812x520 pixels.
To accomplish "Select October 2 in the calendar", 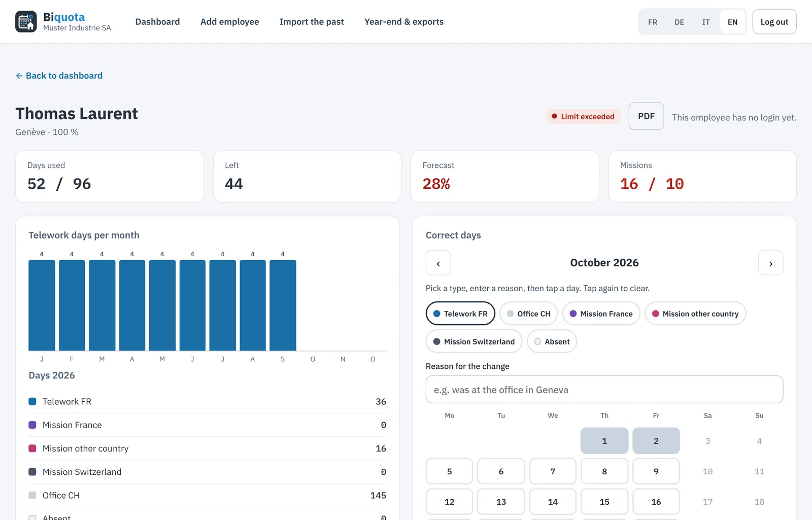I will [x=656, y=441].
